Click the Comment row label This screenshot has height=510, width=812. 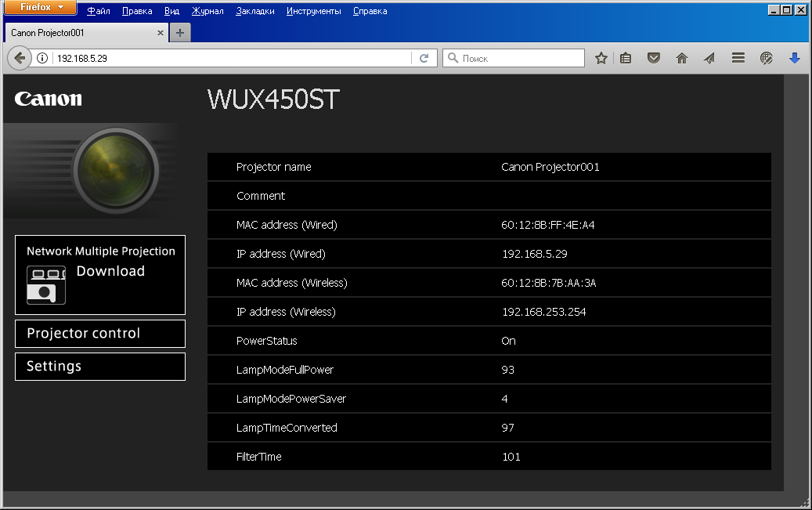tap(261, 196)
